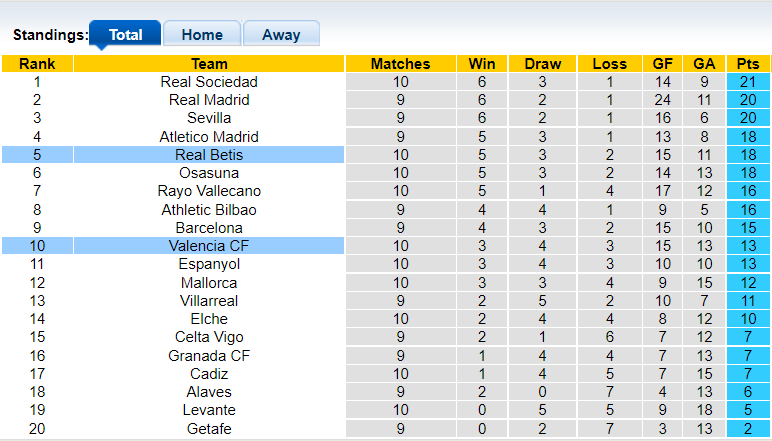Click the Espanyol team link

point(209,264)
